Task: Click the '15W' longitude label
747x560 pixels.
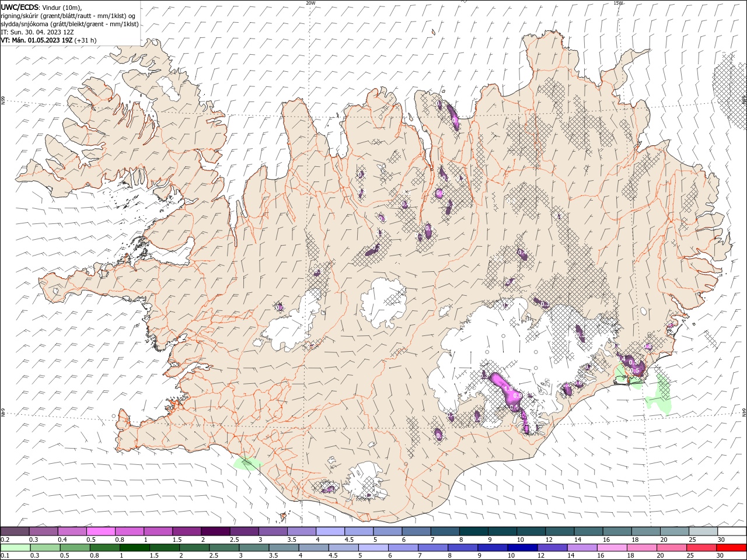Action: point(618,3)
